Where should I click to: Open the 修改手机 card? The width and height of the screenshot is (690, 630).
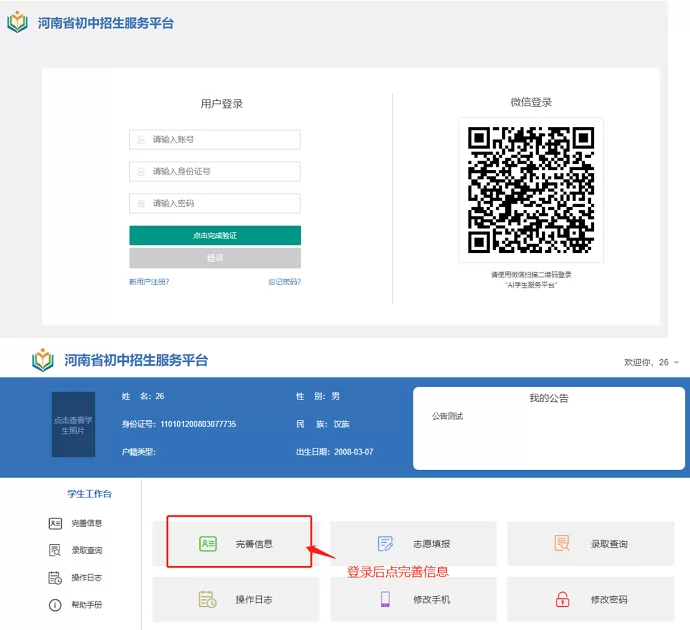click(413, 599)
